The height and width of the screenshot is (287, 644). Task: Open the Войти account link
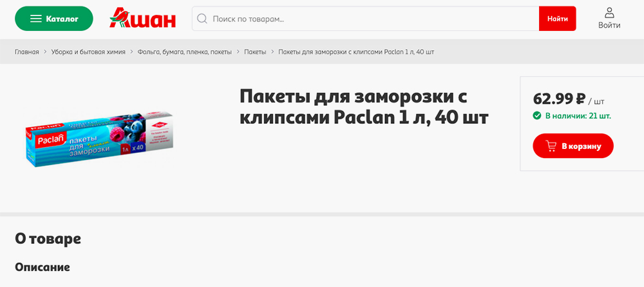[609, 19]
